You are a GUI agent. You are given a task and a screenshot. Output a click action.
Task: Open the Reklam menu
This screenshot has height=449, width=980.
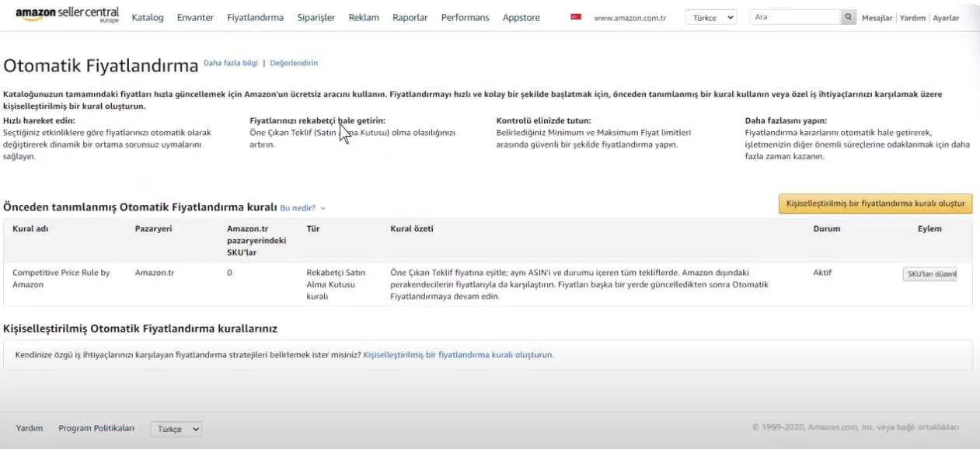[x=364, y=17]
